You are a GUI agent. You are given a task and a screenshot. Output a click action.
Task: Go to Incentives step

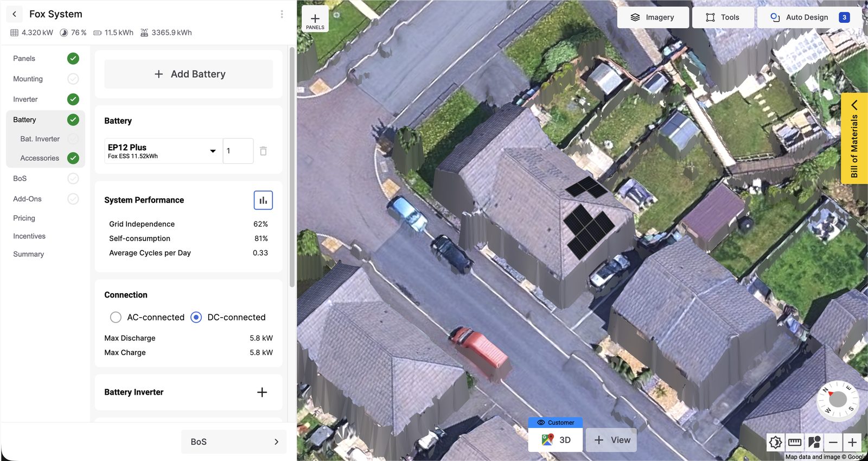[x=29, y=236]
